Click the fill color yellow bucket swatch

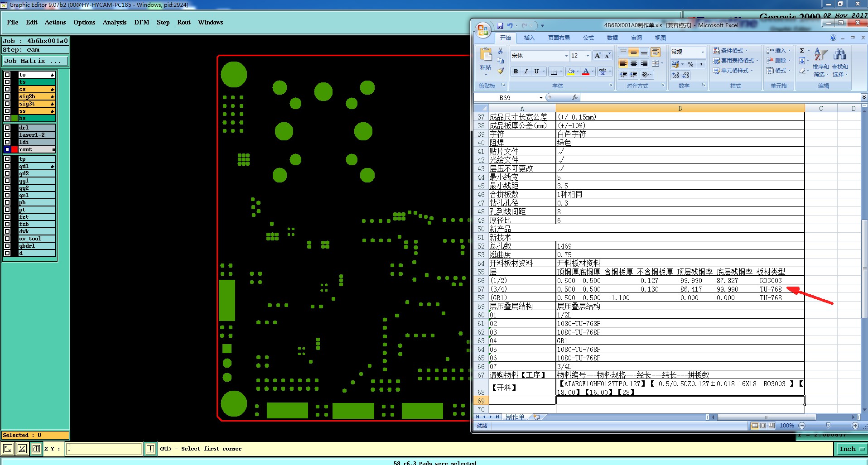571,72
